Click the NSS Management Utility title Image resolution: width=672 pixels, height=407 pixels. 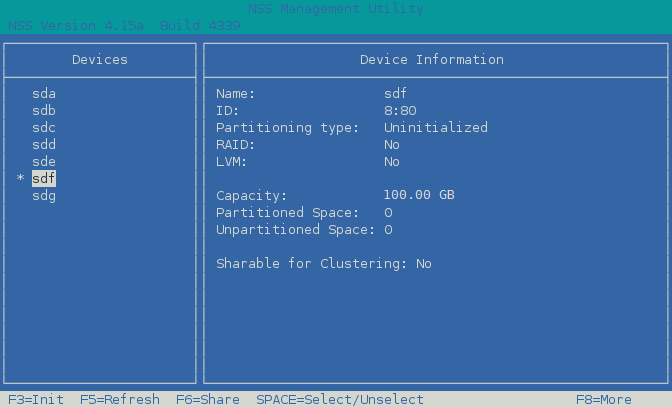pyautogui.click(x=336, y=9)
